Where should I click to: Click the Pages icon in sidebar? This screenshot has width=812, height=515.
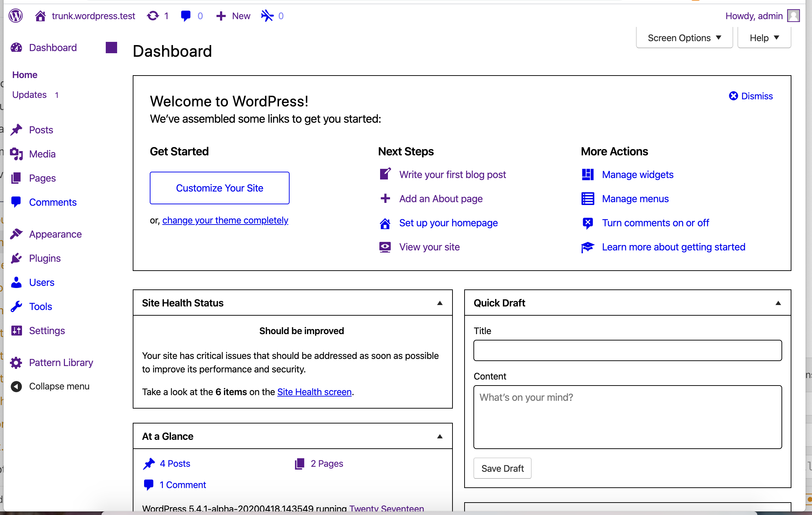16,178
